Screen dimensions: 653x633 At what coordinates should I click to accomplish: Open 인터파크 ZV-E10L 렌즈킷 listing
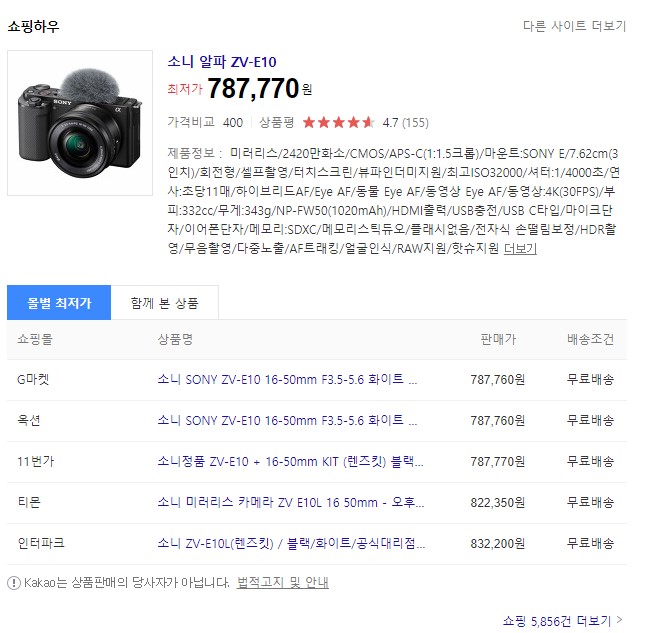point(291,543)
